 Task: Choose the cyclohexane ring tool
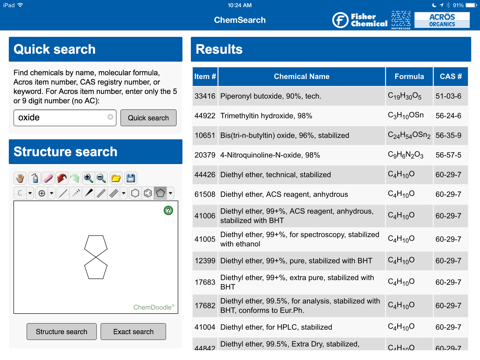point(135,193)
